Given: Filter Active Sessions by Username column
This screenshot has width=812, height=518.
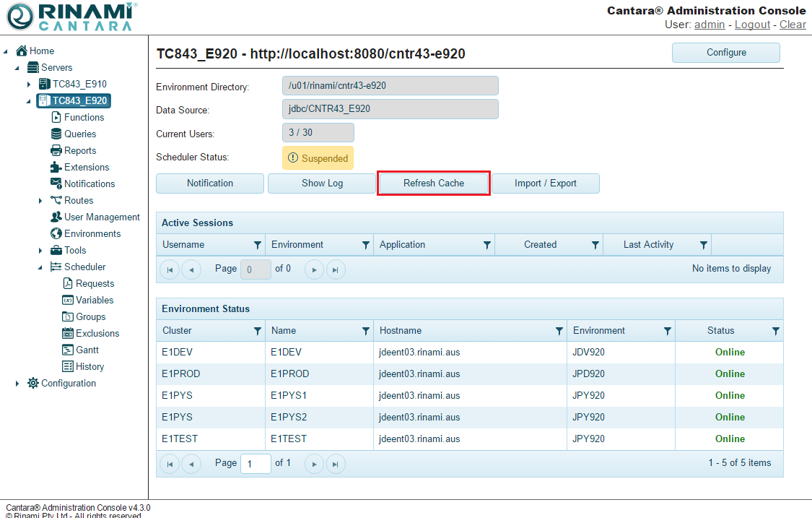Looking at the screenshot, I should point(258,245).
